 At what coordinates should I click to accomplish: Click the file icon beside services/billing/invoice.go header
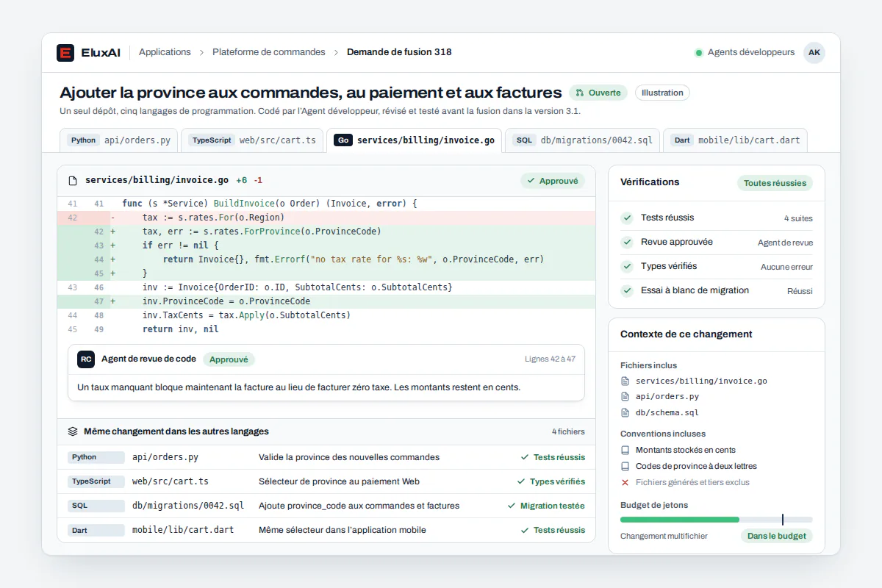73,181
